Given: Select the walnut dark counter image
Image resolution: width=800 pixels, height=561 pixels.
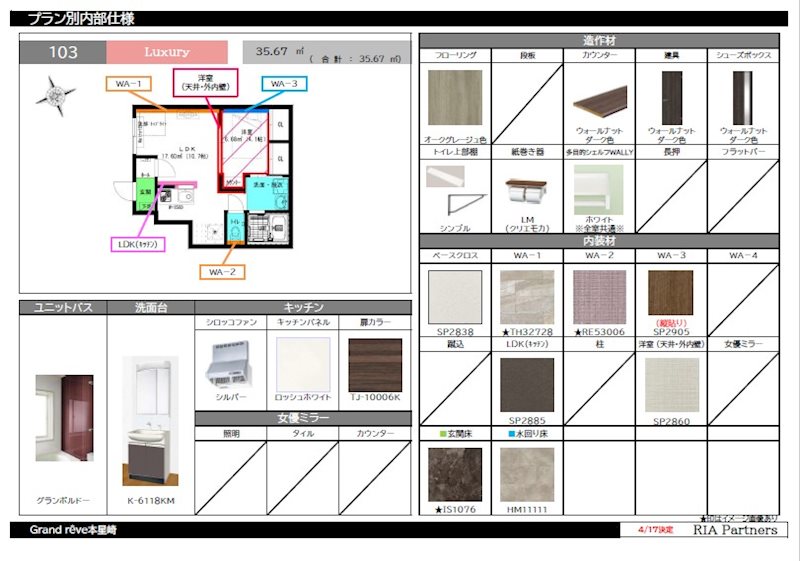Looking at the screenshot, I should (x=599, y=101).
